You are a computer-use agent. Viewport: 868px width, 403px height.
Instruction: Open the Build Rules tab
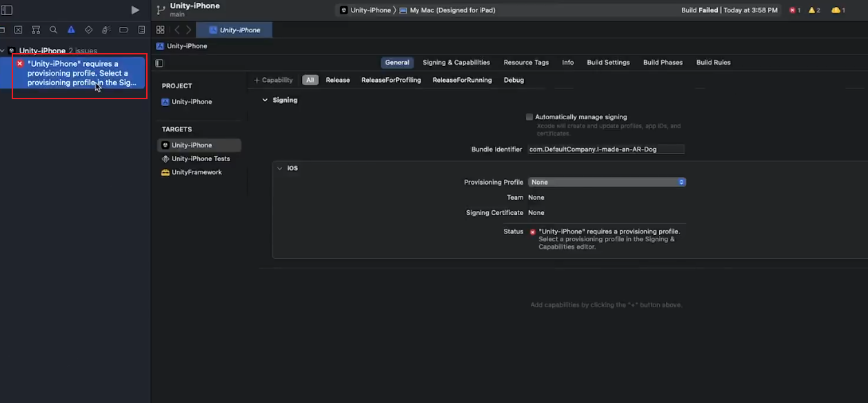click(713, 62)
